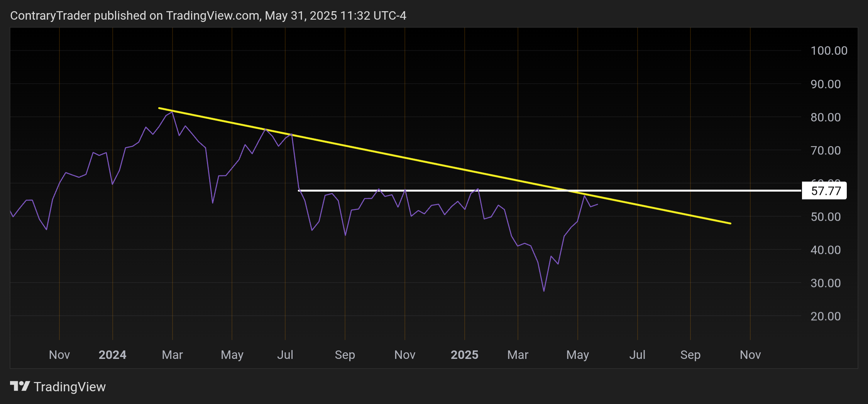Screen dimensions: 868x404
Task: Click the 57.77 price label
Action: 824,191
